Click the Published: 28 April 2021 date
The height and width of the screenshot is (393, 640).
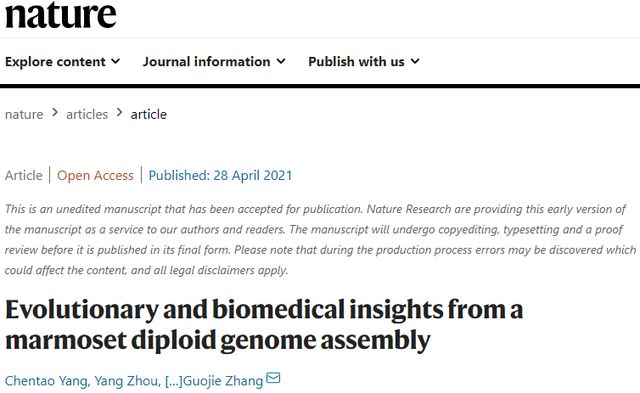point(220,175)
